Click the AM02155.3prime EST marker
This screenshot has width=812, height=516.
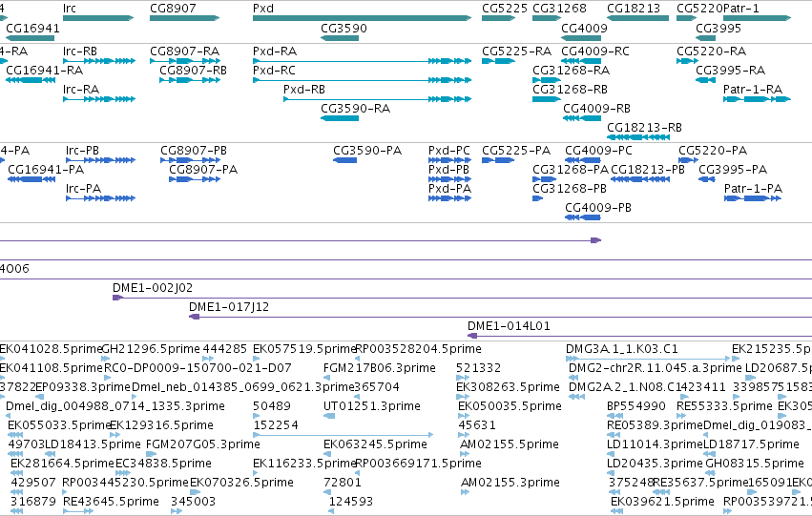465,492
